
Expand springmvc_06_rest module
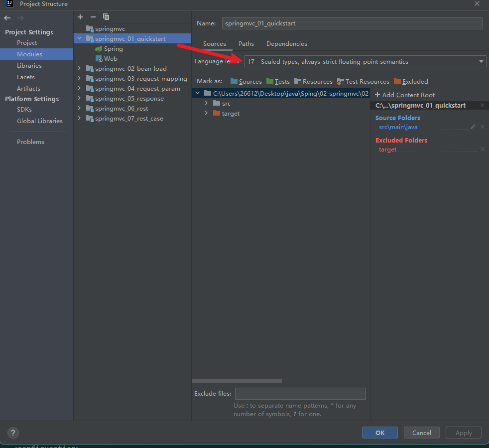79,108
